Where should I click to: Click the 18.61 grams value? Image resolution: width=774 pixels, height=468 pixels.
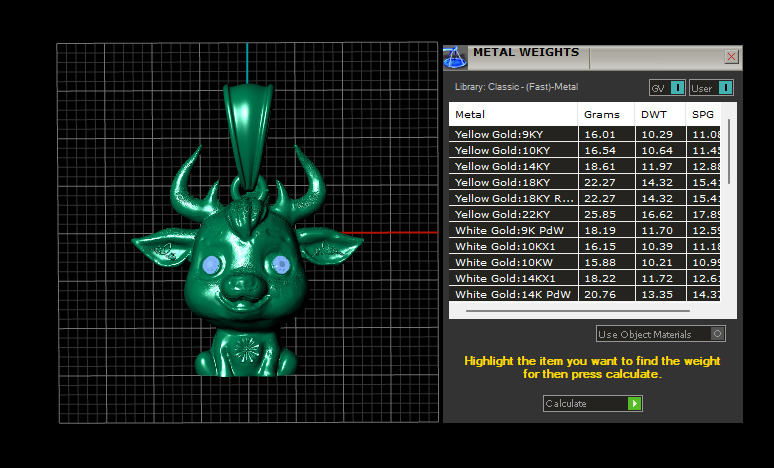[600, 166]
